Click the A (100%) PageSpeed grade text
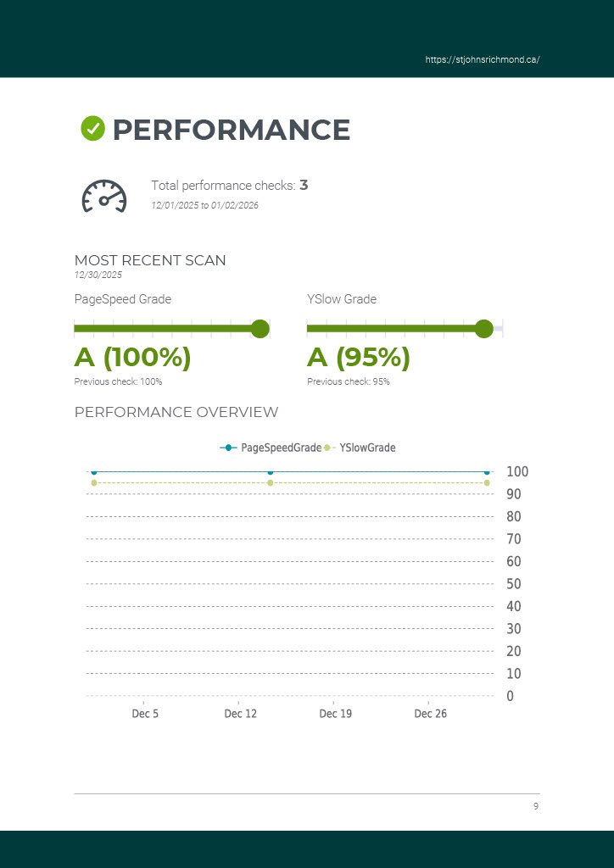 pos(132,358)
